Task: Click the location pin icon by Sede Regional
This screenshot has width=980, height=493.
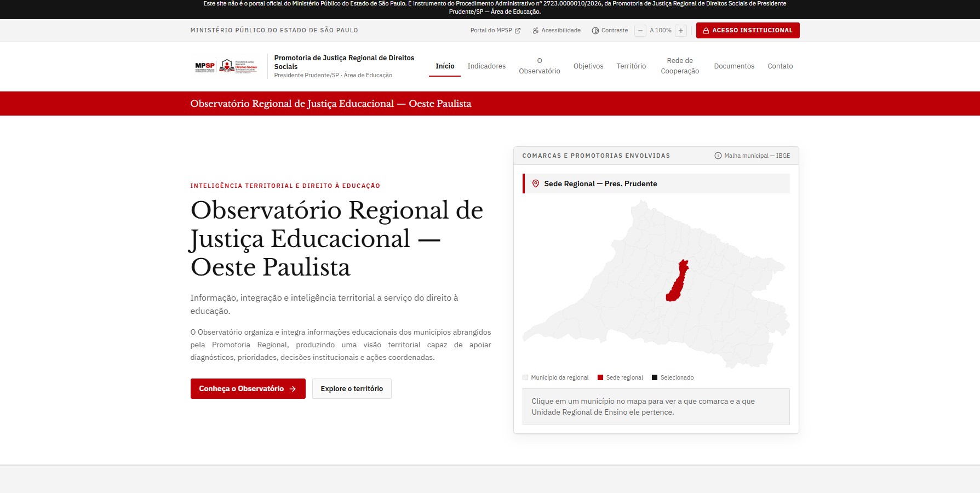Action: [x=536, y=184]
